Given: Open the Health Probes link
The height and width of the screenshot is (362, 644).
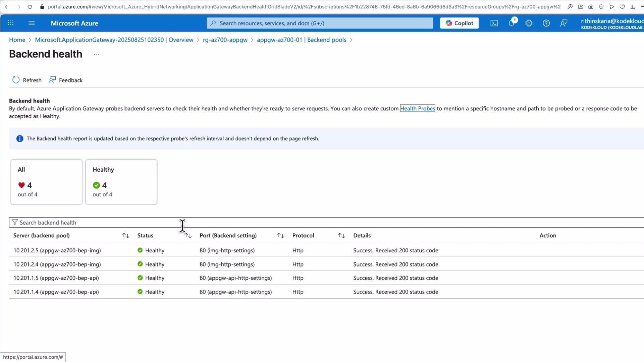Looking at the screenshot, I should (418, 108).
